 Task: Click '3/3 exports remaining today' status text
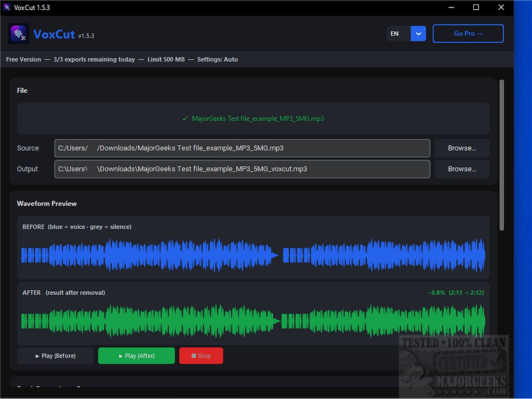[94, 59]
